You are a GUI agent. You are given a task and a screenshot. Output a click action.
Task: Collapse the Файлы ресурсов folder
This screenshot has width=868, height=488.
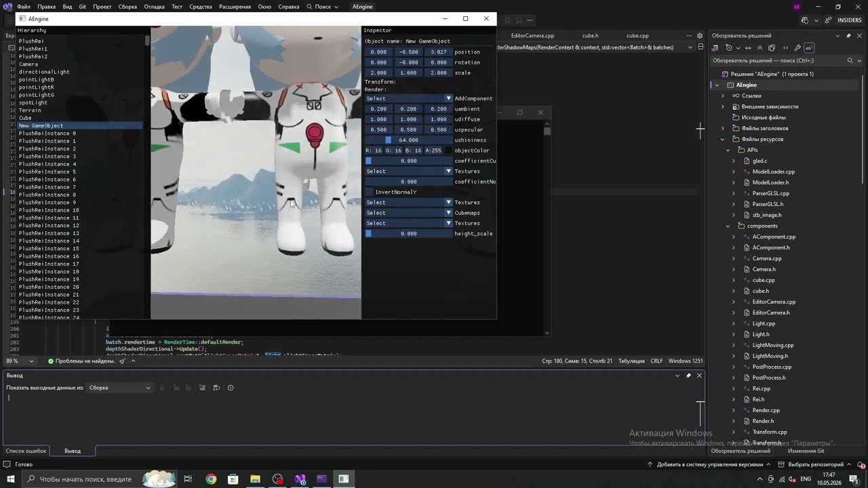pos(722,139)
